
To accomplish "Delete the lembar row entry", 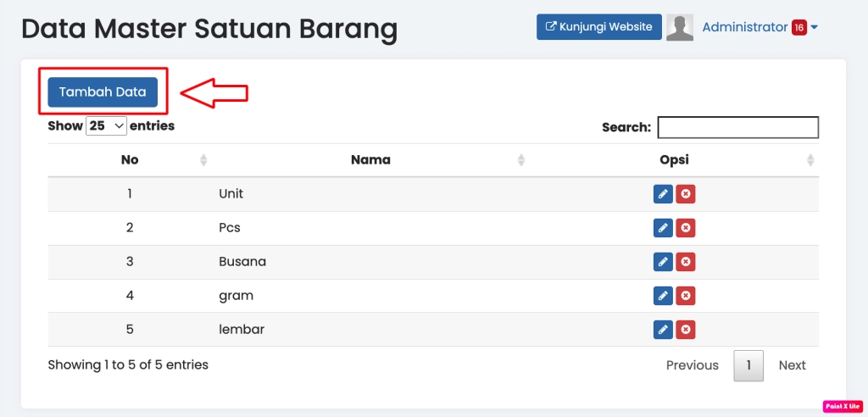I will tap(686, 330).
